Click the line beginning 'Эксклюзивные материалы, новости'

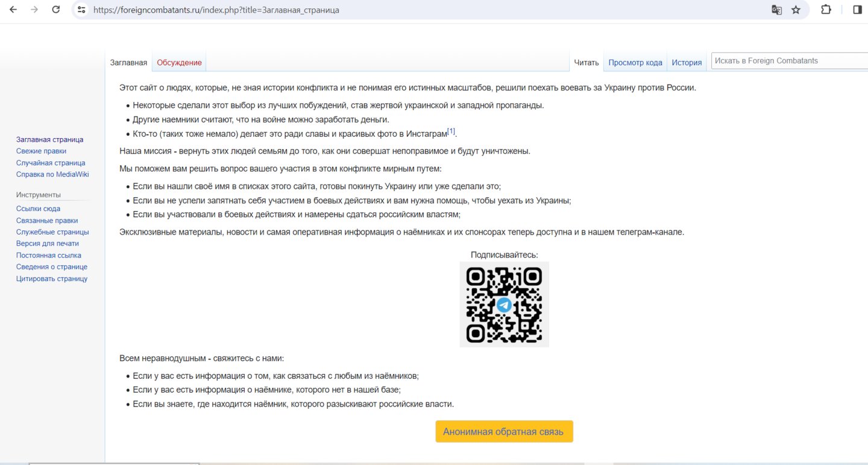(x=402, y=232)
